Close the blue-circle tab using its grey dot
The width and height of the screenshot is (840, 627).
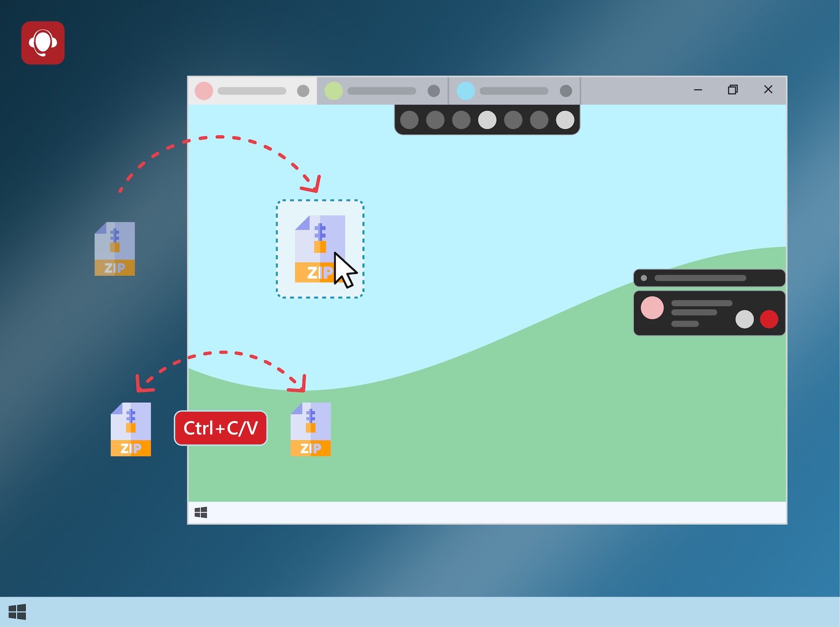coord(566,91)
